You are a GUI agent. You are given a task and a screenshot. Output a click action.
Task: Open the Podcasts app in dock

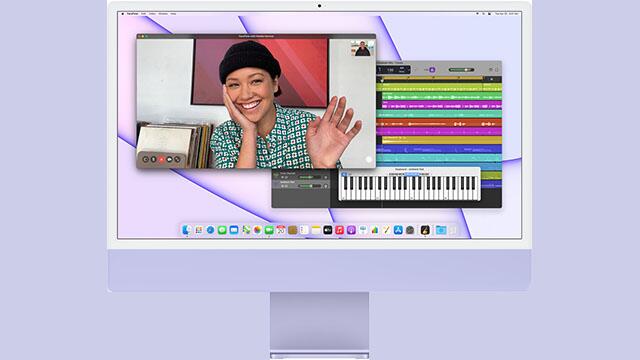351,230
